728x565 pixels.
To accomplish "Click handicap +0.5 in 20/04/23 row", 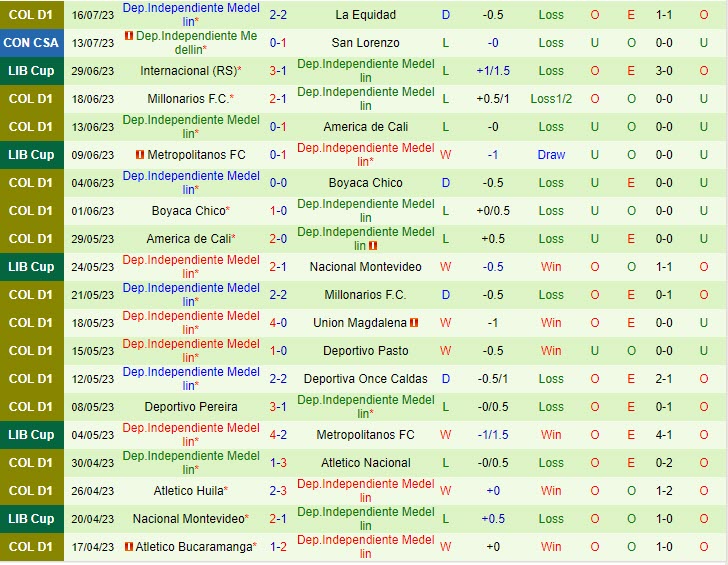I will pos(493,519).
